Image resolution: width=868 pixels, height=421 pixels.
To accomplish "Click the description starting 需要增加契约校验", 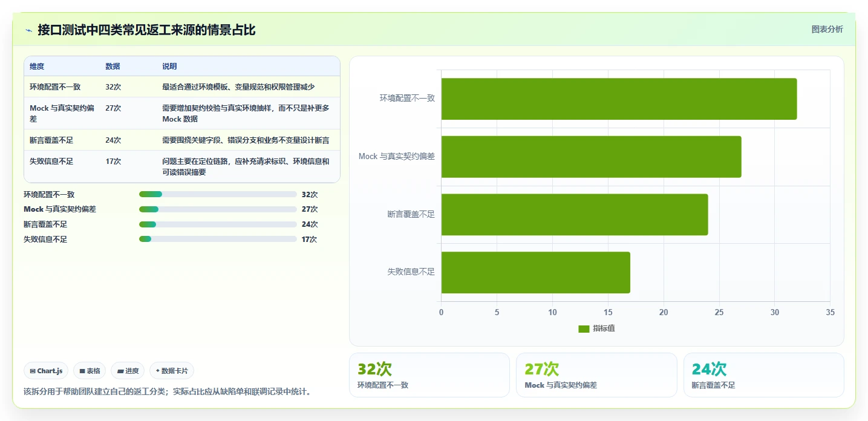I will pyautogui.click(x=246, y=114).
